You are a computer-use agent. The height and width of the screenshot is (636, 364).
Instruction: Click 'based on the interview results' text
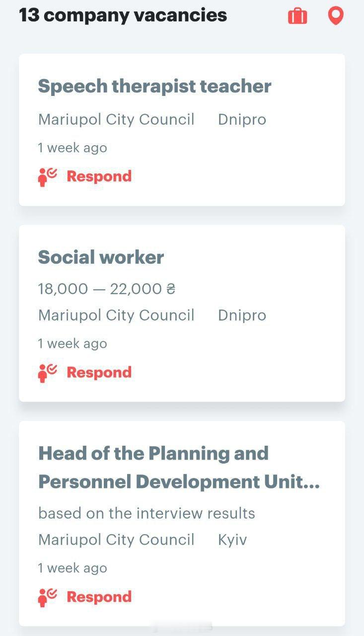coord(146,513)
